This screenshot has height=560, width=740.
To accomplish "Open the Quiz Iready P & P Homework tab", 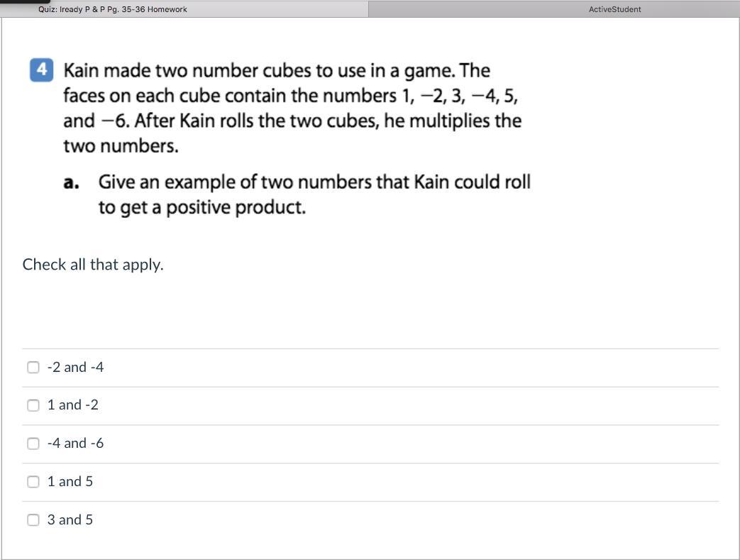I will (113, 9).
